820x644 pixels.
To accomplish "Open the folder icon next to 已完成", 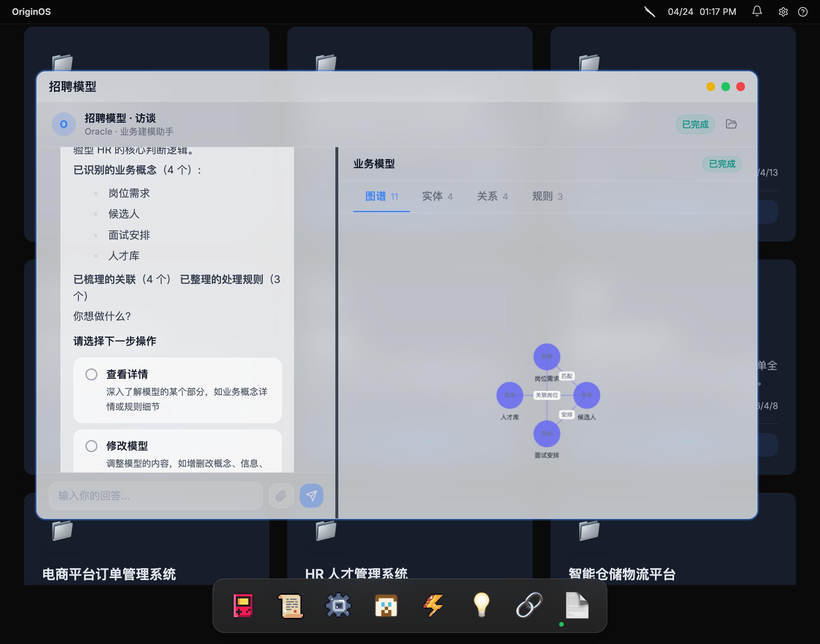I will 731,124.
